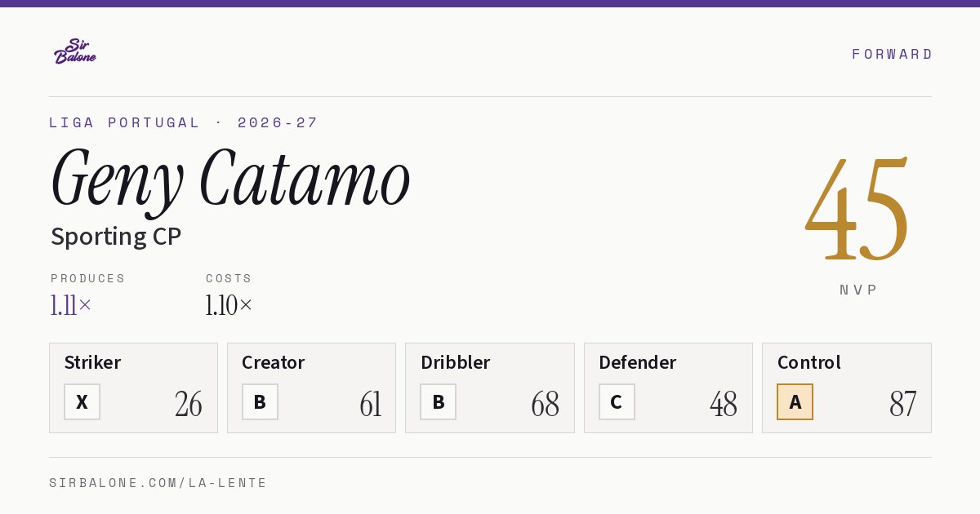Screen dimensions: 980x514
Task: Click the Produces 1.11× value
Action: 71,306
